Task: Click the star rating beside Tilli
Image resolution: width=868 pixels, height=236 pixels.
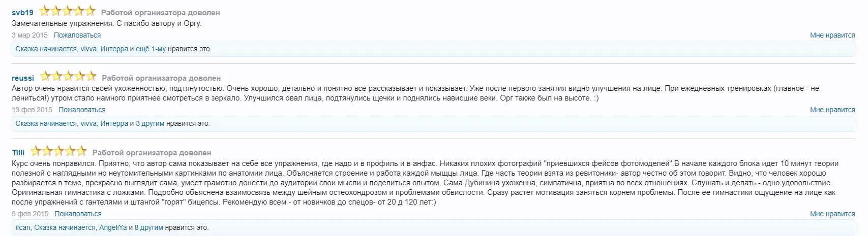Action: point(59,151)
